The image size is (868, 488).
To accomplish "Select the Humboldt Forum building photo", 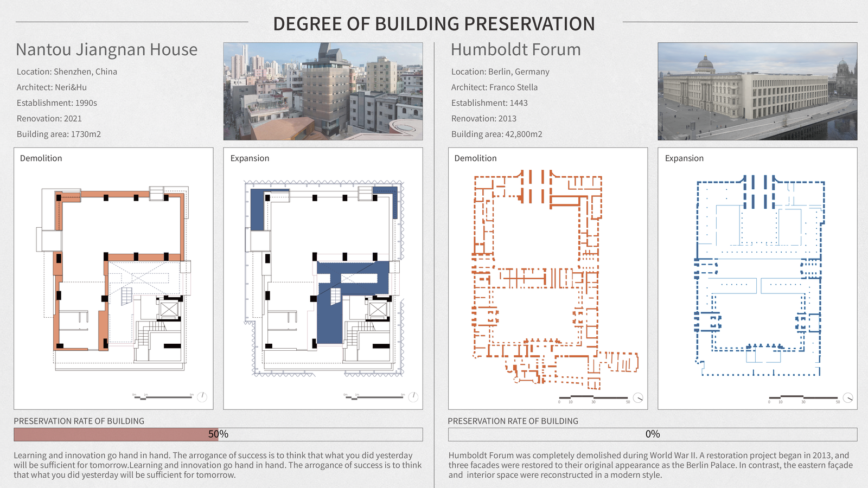I will coord(757,92).
